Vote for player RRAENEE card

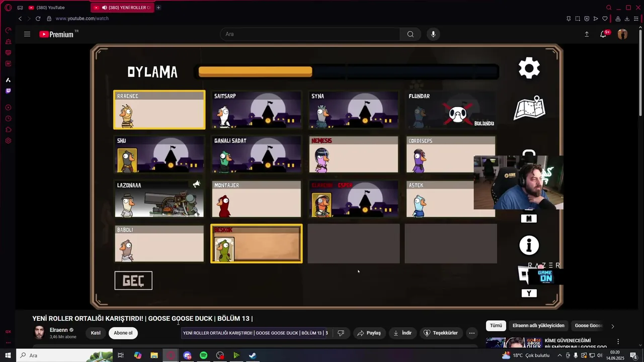point(159,110)
